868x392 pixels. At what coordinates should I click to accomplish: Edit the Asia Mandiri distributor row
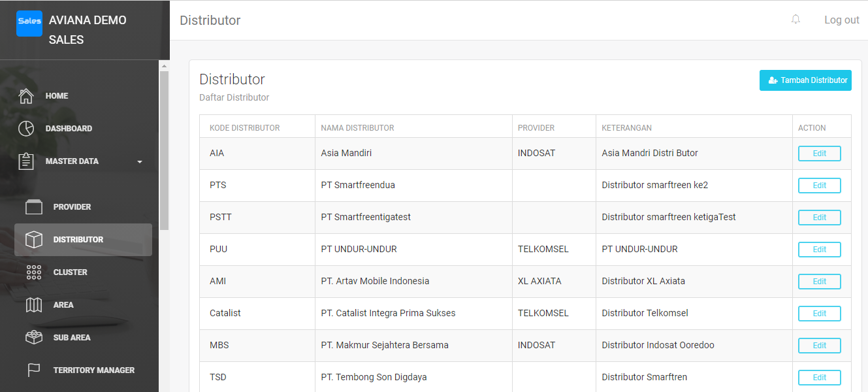(x=819, y=154)
